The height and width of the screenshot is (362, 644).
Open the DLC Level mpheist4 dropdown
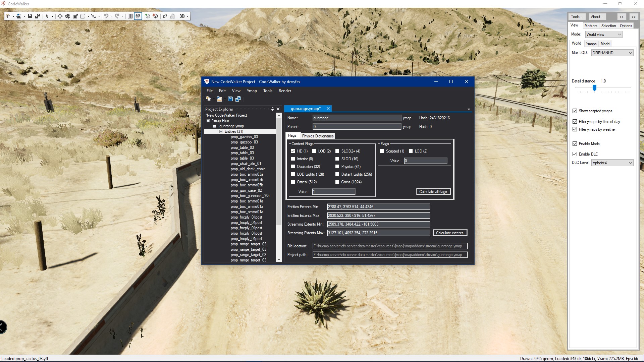[612, 163]
